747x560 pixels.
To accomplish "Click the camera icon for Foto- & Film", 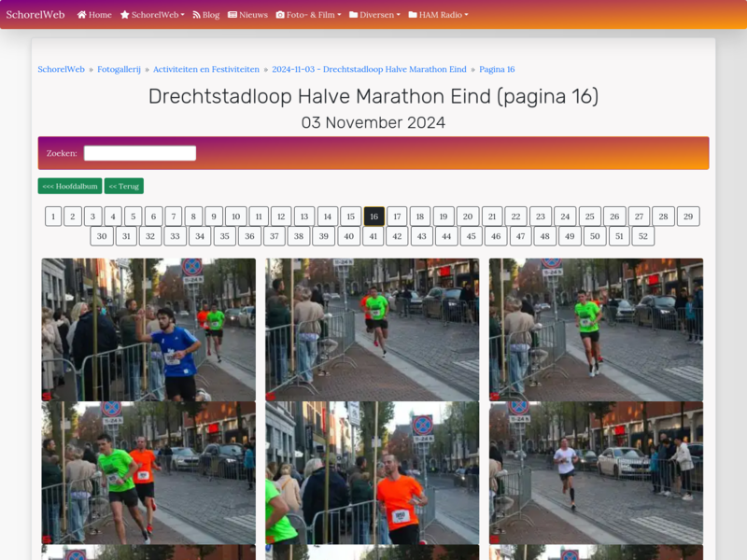I will tap(280, 15).
